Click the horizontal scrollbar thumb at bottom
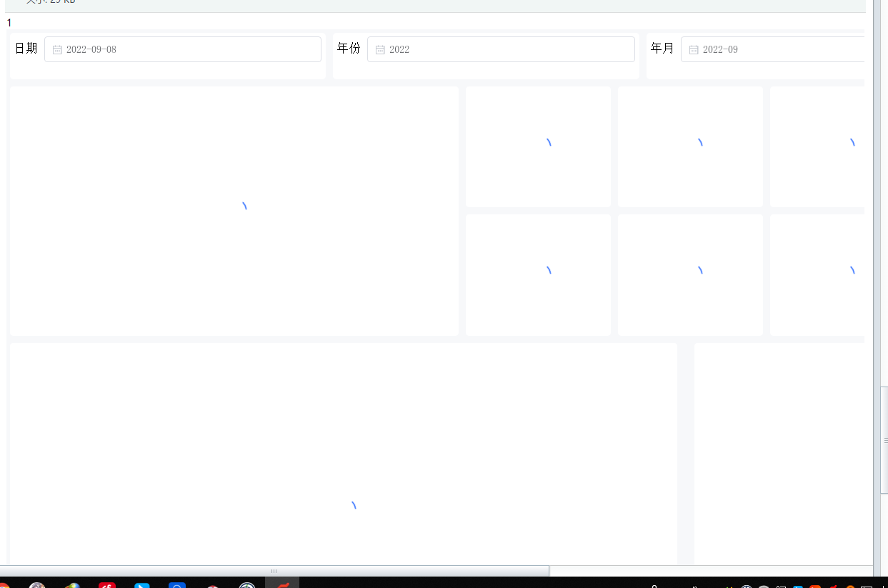 [x=274, y=571]
